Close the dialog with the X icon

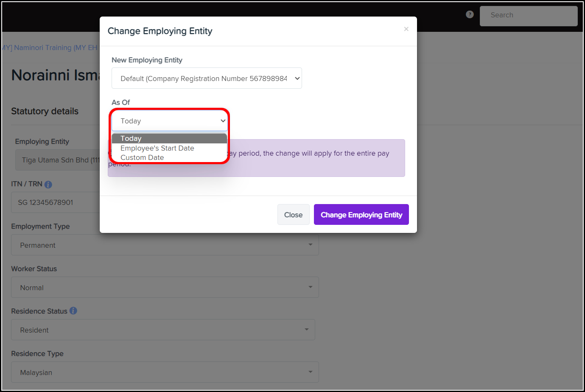(406, 29)
